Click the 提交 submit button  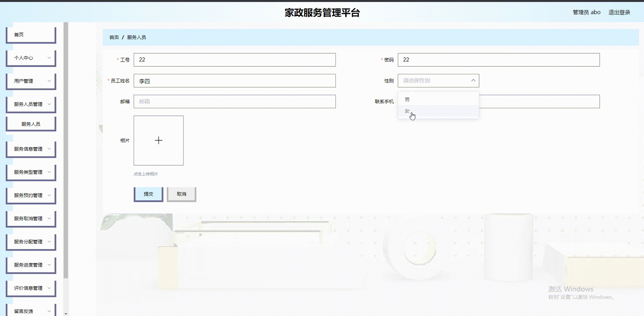(x=148, y=194)
